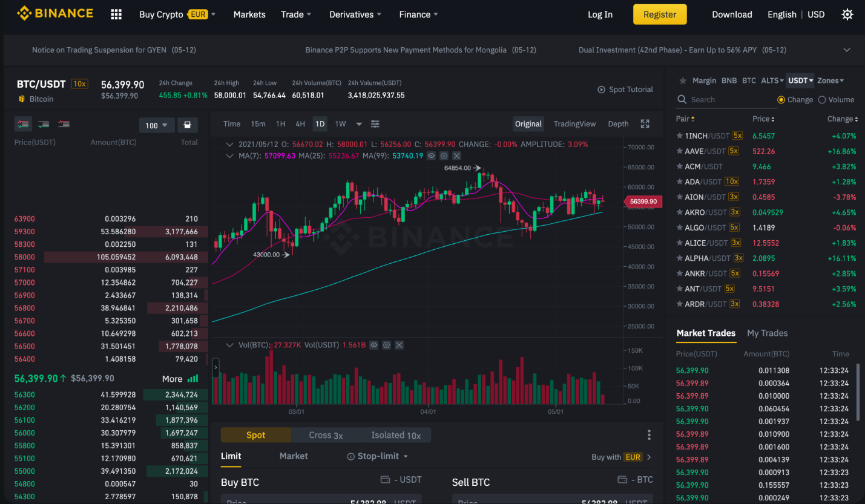Click the Spot Tutorial play icon

click(x=601, y=90)
